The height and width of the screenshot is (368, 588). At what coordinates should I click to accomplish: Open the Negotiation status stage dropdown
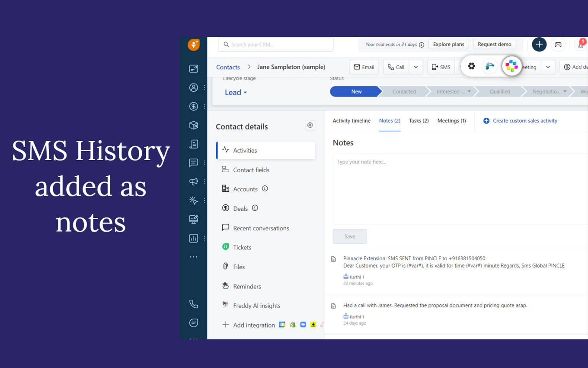[x=565, y=92]
